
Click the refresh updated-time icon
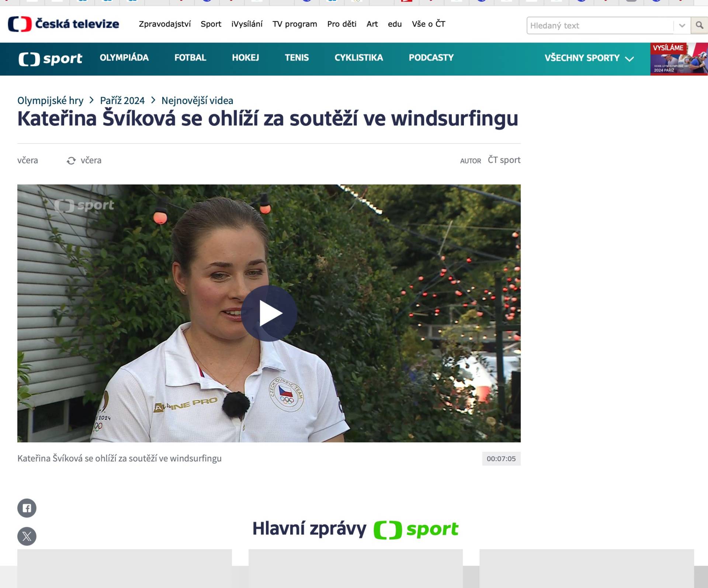tap(71, 160)
